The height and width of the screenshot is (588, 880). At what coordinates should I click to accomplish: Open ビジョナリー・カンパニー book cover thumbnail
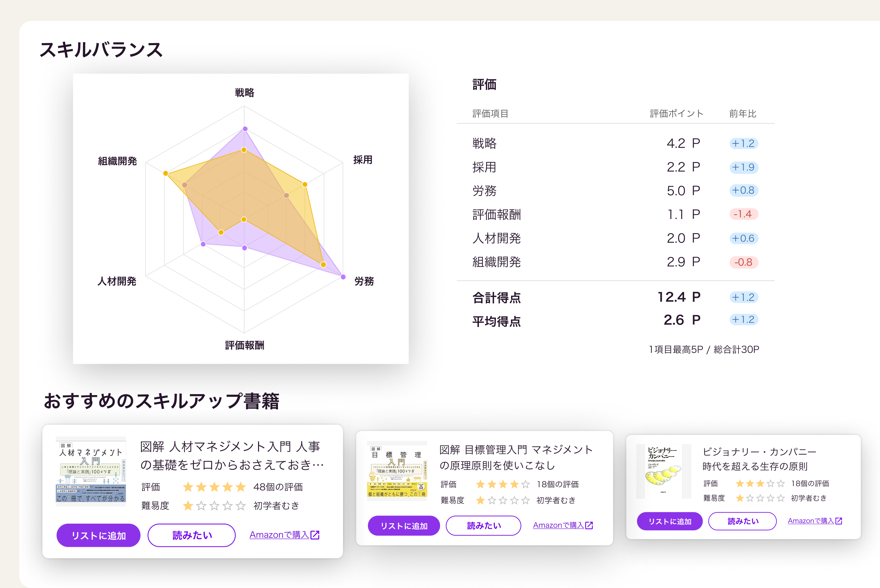point(663,471)
